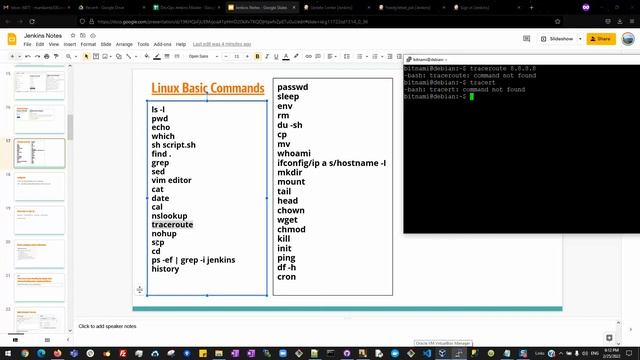
Task: Click the Google Slides home logo
Action: click(12, 39)
